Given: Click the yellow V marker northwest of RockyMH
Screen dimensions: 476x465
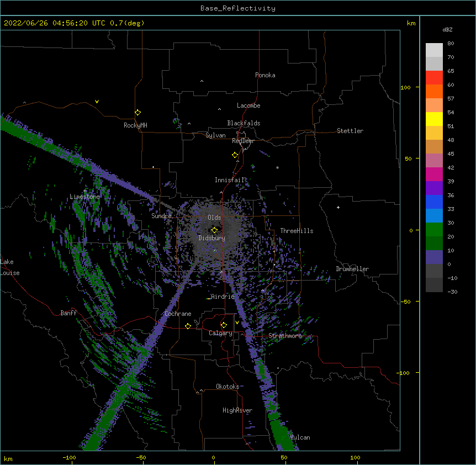Looking at the screenshot, I should tap(97, 102).
